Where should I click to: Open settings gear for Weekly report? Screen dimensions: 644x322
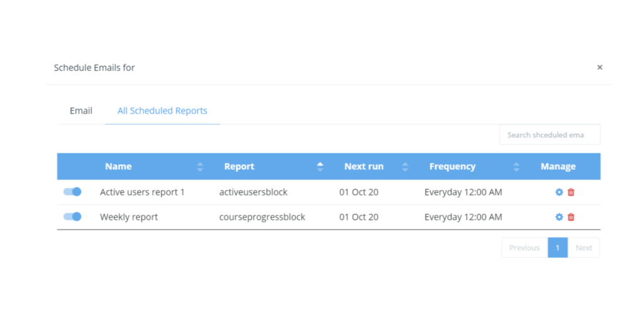pos(559,217)
